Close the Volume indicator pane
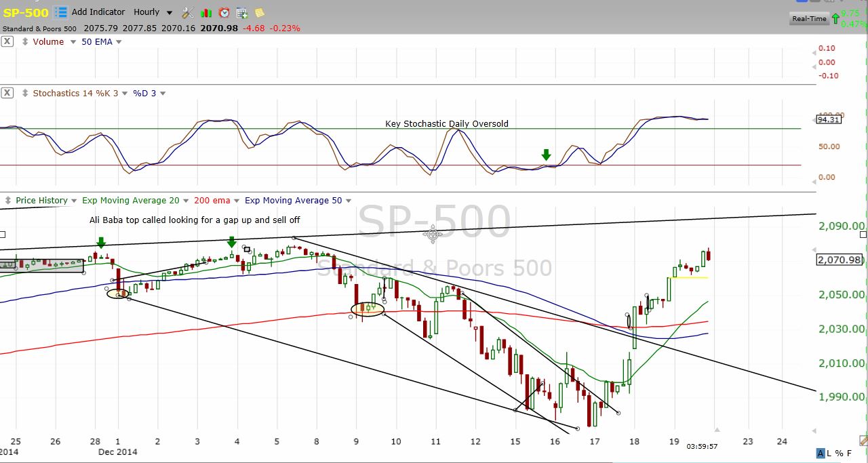This screenshot has width=868, height=463. [x=7, y=42]
